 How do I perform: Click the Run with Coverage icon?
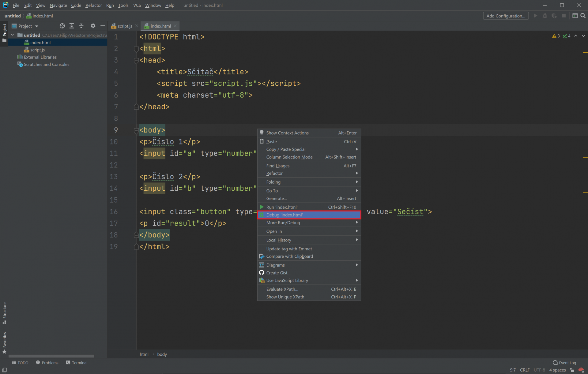click(554, 16)
